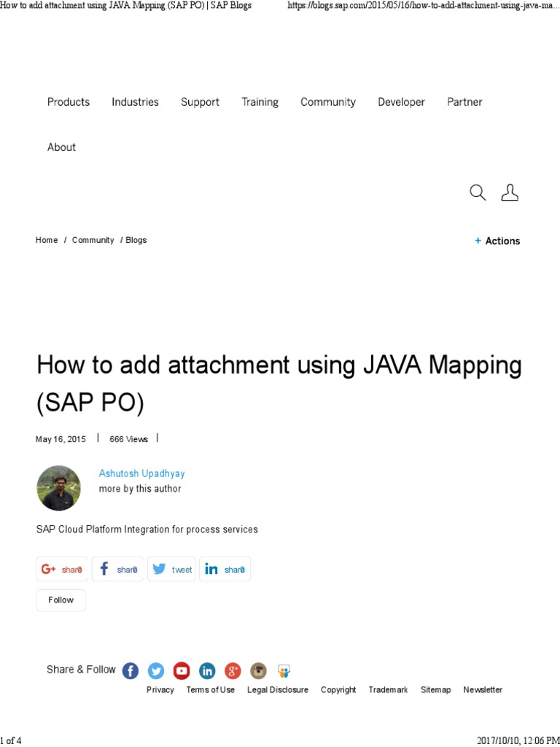Open Facebook icon in Share & Follow
560x747 pixels.
(x=131, y=671)
